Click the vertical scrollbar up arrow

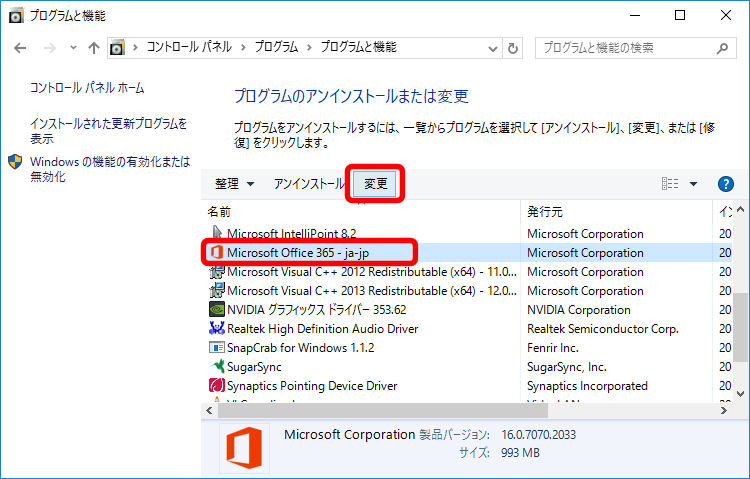740,209
